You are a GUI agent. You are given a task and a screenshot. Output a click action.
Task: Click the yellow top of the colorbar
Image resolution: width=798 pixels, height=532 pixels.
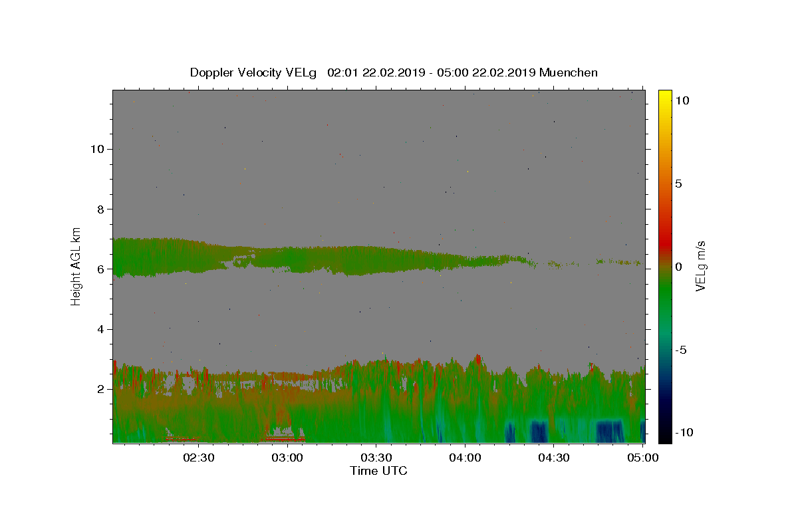tap(665, 96)
